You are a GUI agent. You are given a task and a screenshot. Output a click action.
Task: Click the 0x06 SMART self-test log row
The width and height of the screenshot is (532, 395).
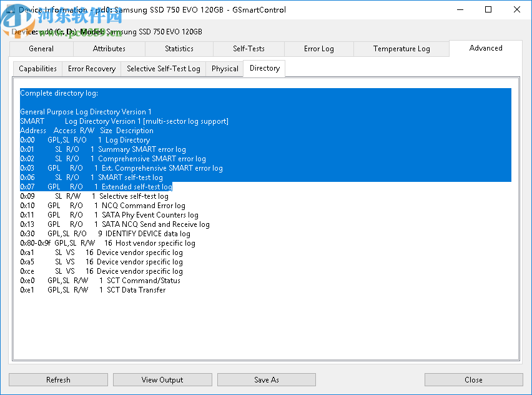click(92, 177)
